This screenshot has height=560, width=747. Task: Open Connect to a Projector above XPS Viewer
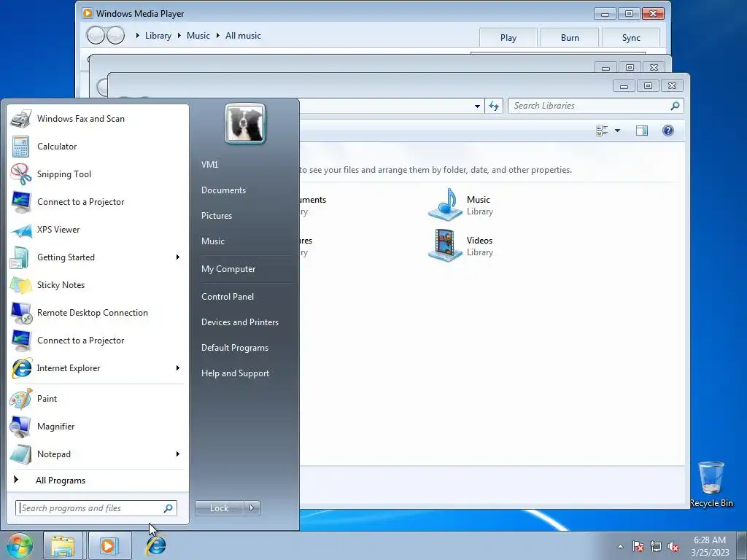98,202
